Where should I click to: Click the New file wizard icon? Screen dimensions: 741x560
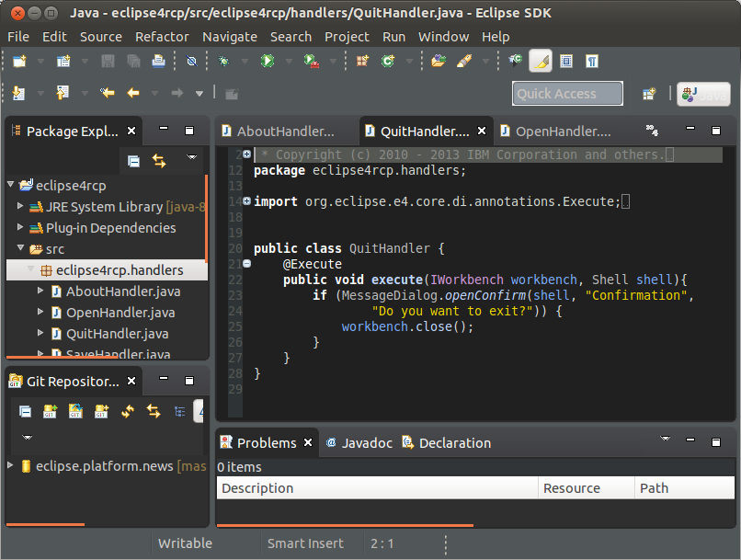coord(20,61)
